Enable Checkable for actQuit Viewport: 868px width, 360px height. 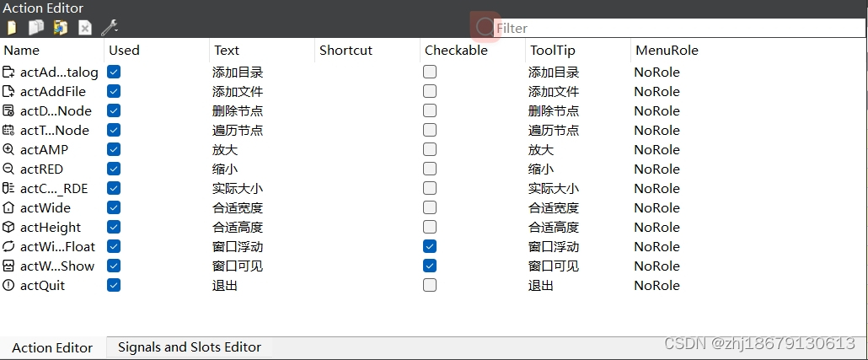click(430, 285)
